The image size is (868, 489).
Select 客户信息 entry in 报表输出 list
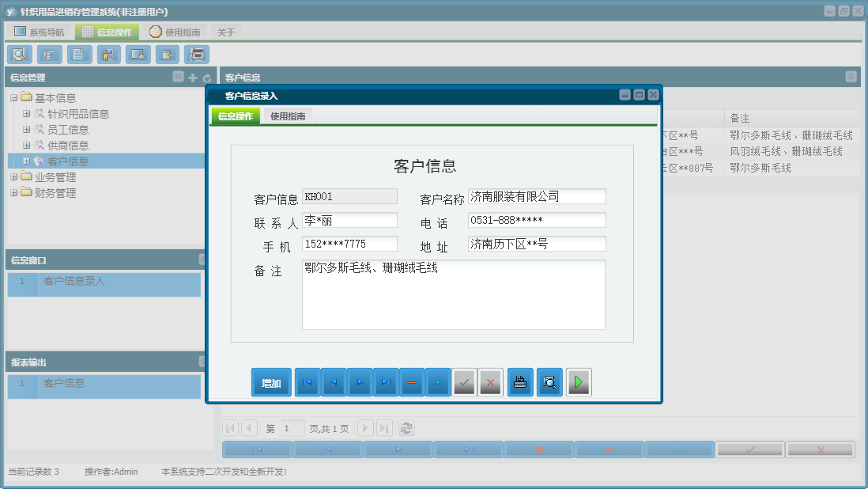click(104, 386)
